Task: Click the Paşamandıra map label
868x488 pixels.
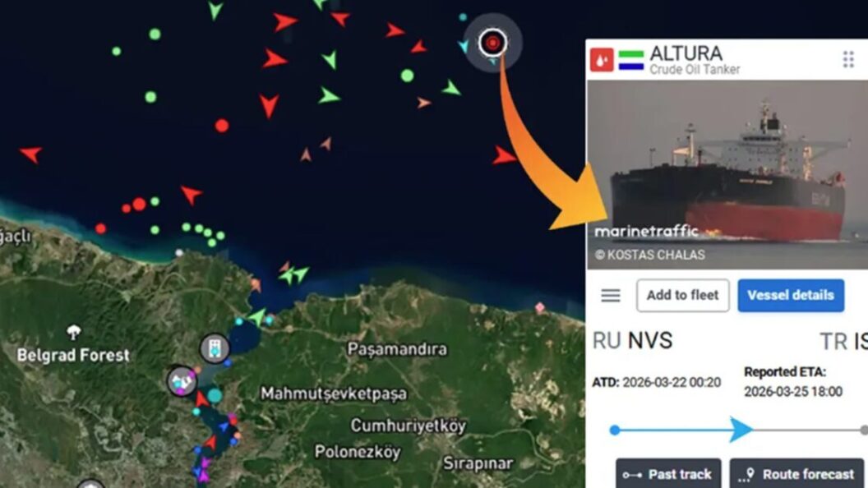Action: (397, 349)
